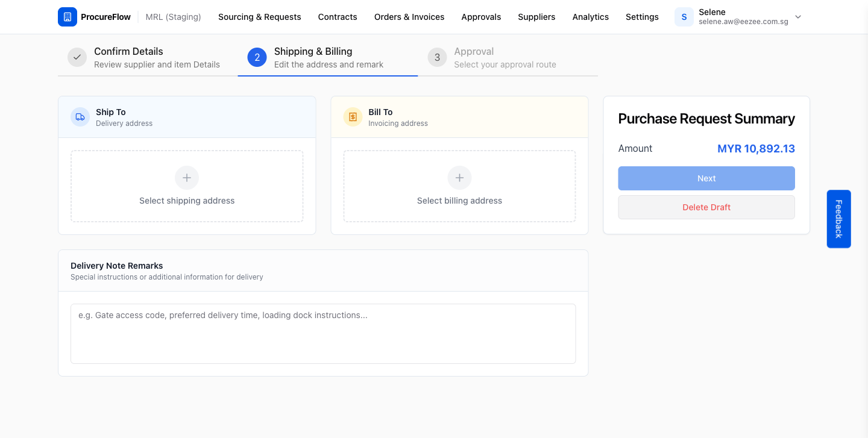
Task: Open the Sourcing & Requests menu
Action: 260,17
